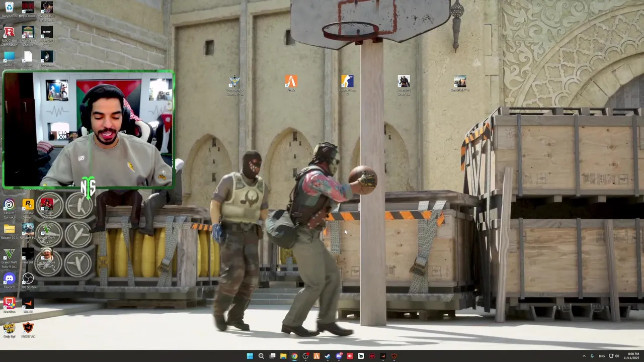Open Task View on the taskbar

click(272, 356)
